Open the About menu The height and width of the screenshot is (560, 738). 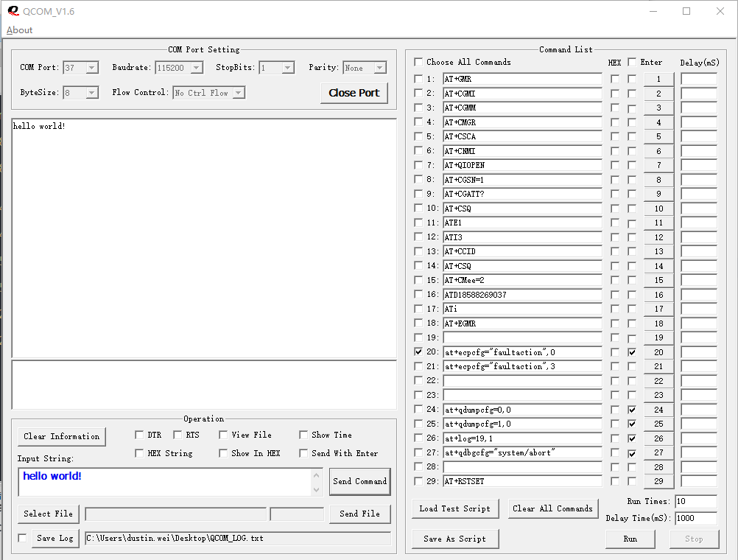tap(20, 30)
